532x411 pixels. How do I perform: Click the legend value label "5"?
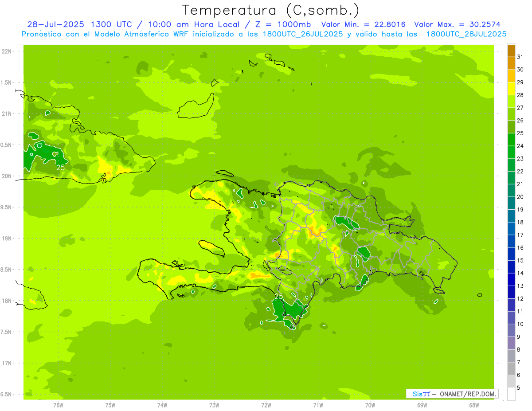(x=519, y=388)
